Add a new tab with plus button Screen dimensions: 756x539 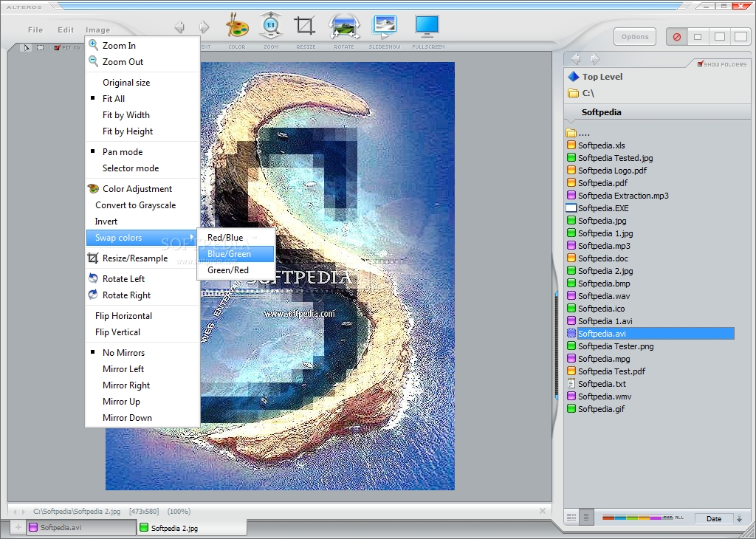[x=18, y=527]
